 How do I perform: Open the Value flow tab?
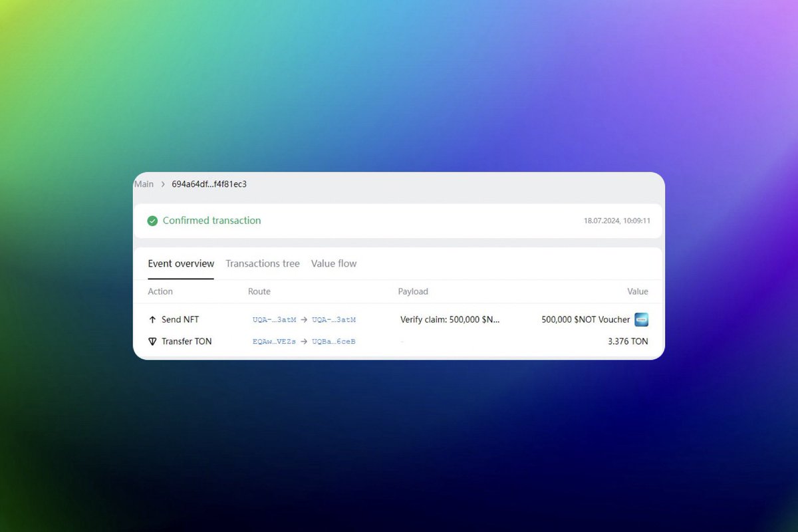pyautogui.click(x=334, y=264)
